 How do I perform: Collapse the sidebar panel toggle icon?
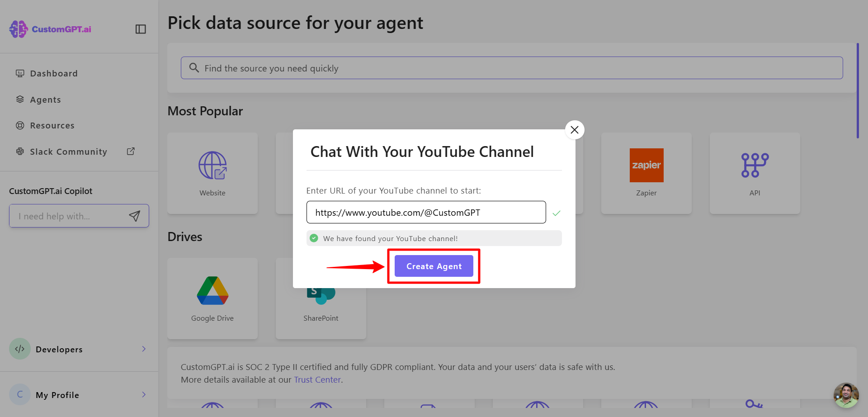pos(141,29)
